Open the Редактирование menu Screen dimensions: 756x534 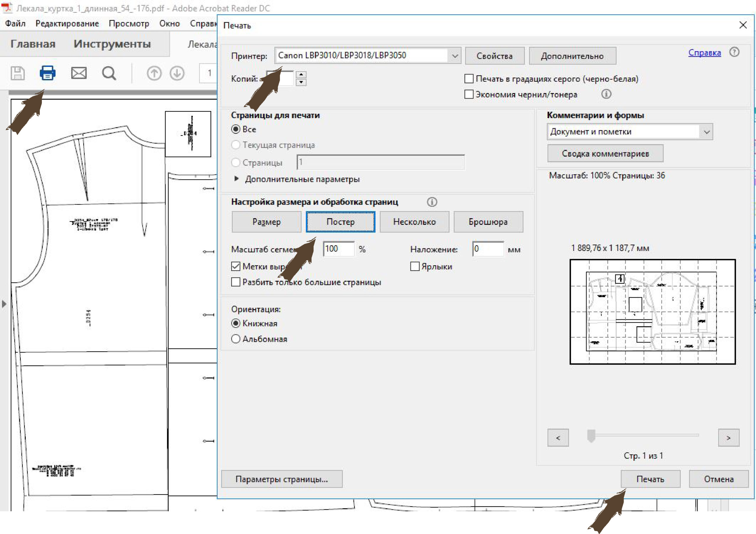point(67,24)
